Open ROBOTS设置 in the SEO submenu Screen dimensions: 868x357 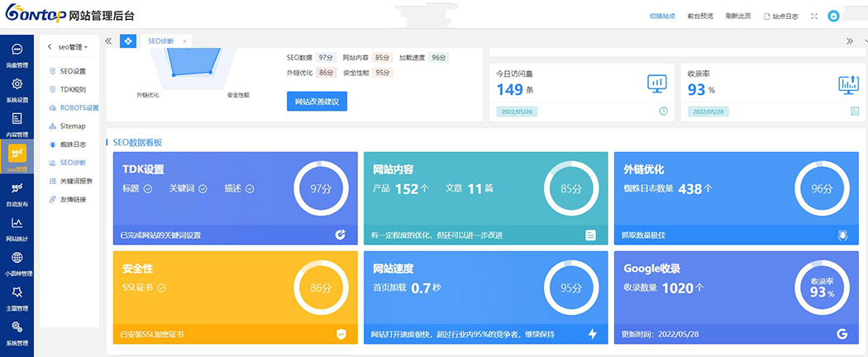79,107
